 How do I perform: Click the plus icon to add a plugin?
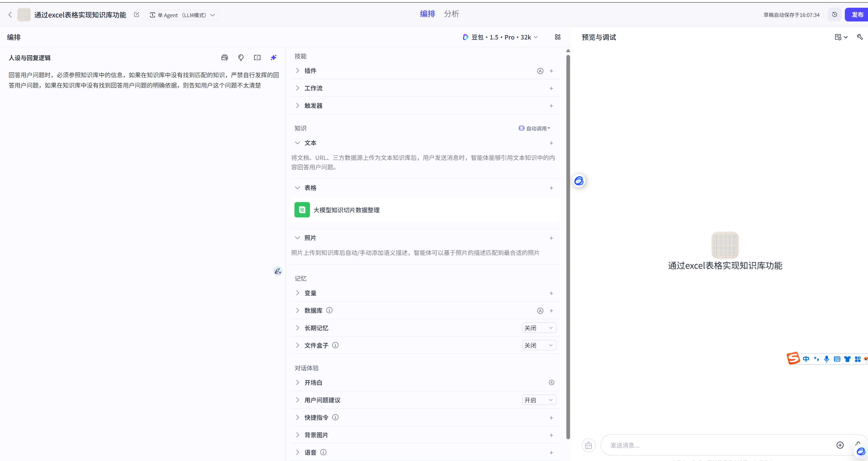click(x=551, y=71)
